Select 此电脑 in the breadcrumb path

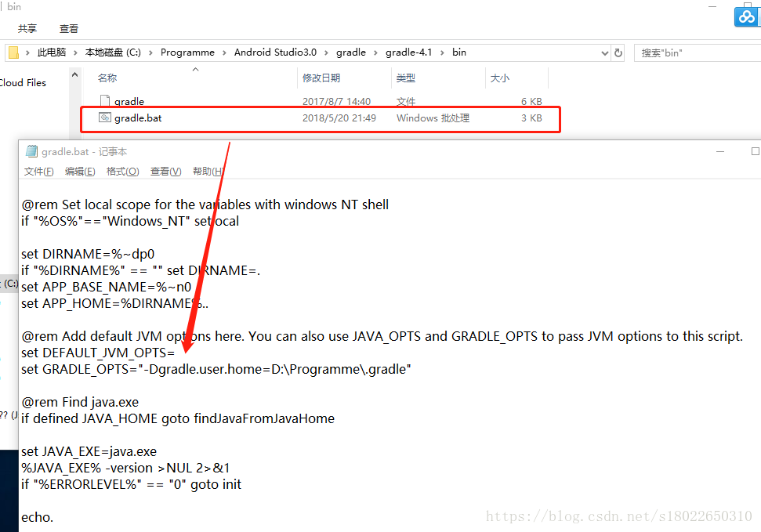pos(52,52)
